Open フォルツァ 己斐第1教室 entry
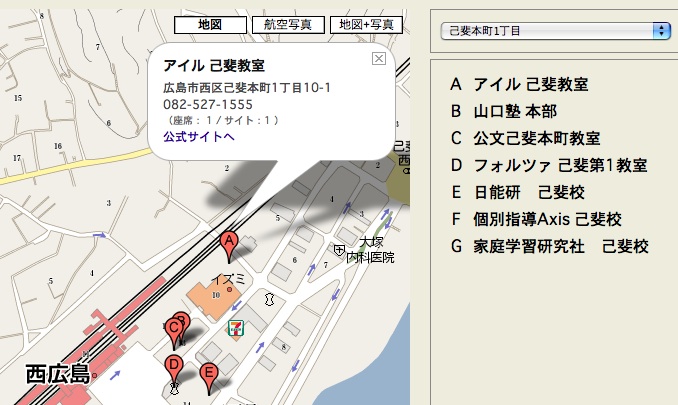 pyautogui.click(x=561, y=165)
